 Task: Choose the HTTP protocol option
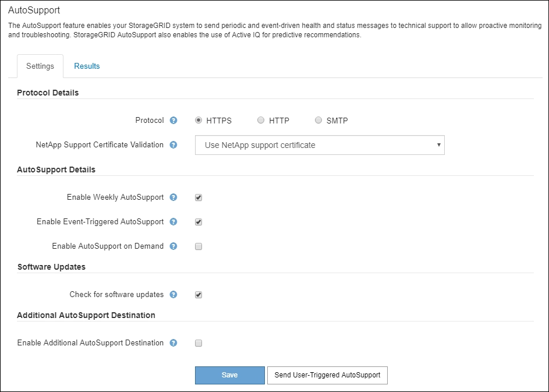261,121
